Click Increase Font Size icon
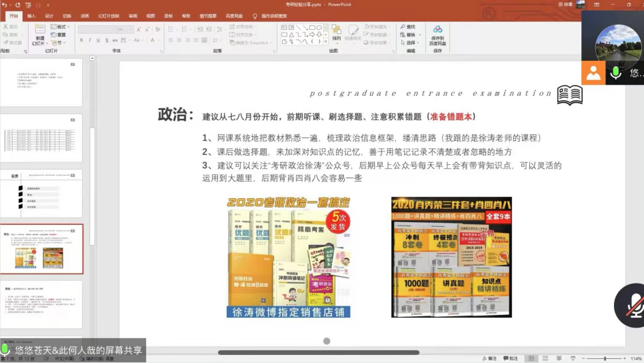The image size is (644, 363). 139,29
